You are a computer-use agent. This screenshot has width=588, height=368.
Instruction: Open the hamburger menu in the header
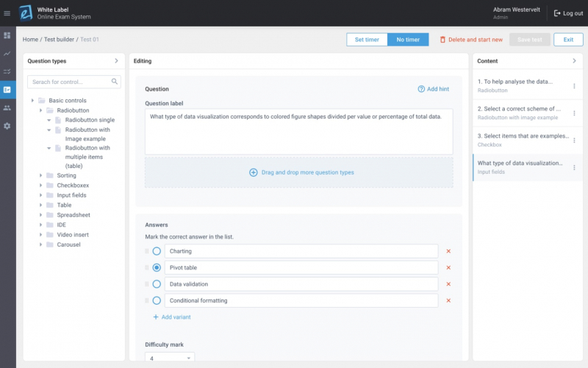coord(7,13)
